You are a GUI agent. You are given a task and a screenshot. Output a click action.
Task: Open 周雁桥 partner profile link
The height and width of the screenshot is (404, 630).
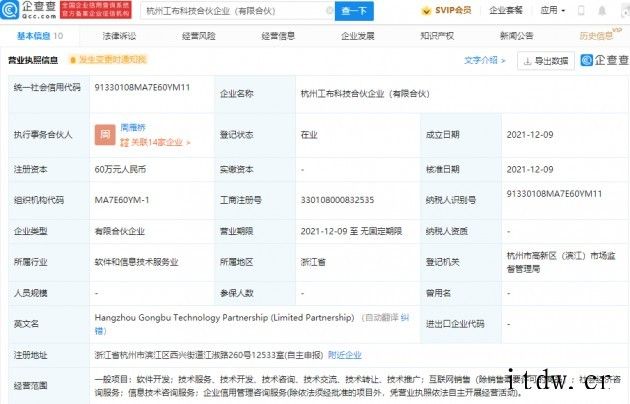coord(133,128)
